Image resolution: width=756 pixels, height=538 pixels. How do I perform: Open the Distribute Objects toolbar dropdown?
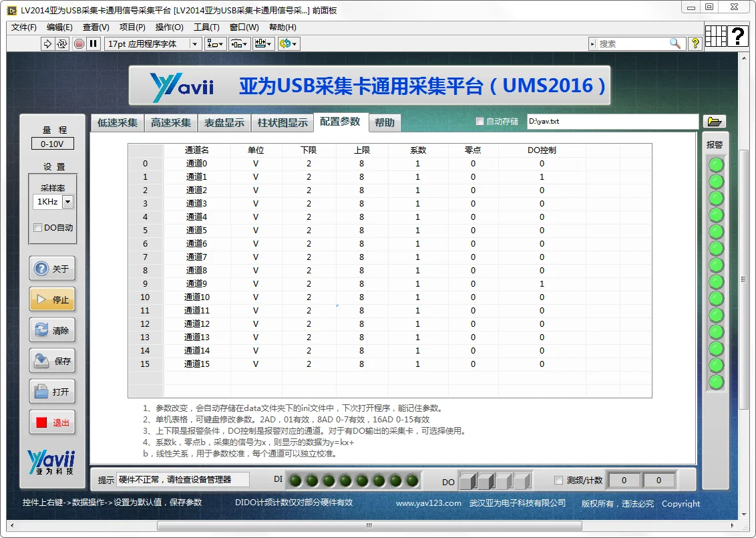tap(239, 44)
